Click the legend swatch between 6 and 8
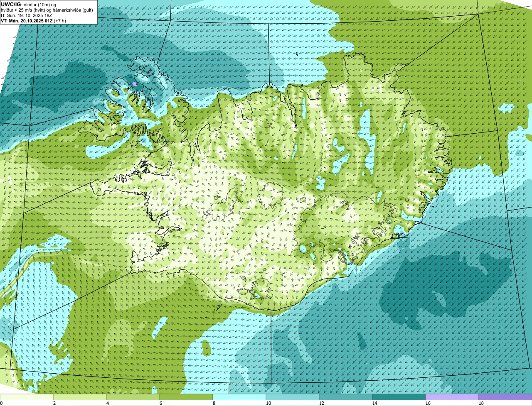This screenshot has width=532, height=406. tap(186, 397)
